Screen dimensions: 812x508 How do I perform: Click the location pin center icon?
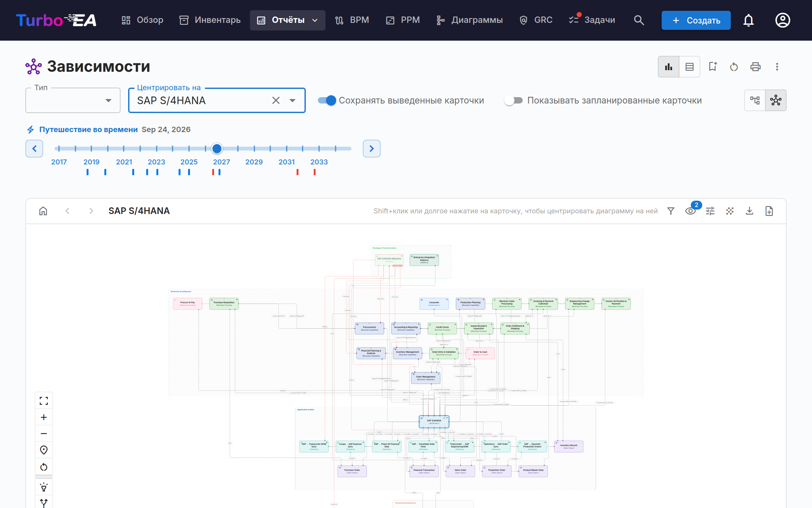[44, 450]
